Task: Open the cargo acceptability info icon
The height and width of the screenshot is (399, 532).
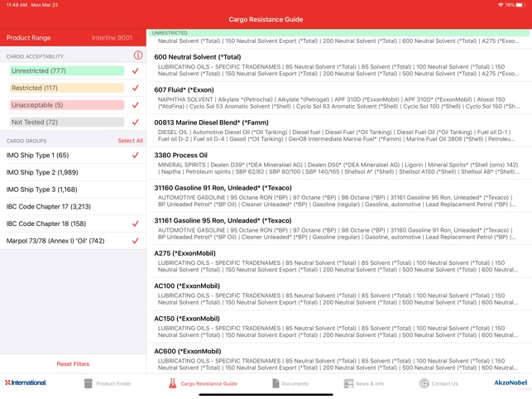Action: coord(137,55)
